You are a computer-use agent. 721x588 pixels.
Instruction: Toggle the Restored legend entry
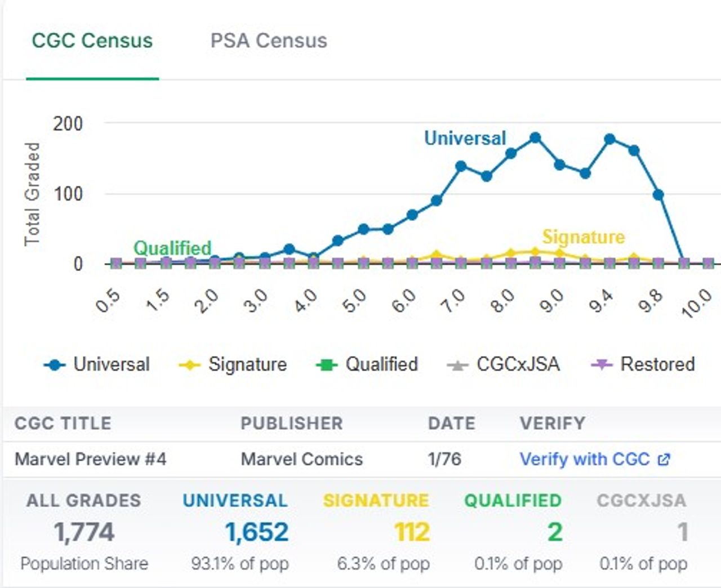point(657,364)
